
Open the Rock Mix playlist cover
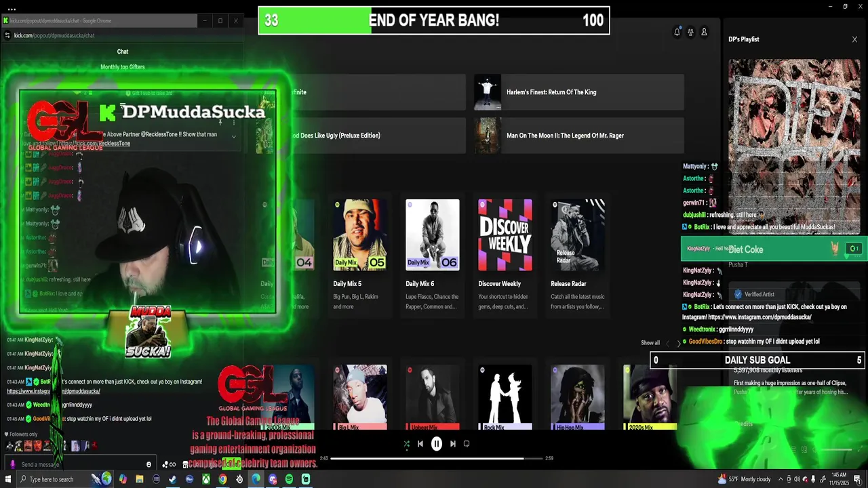(505, 398)
